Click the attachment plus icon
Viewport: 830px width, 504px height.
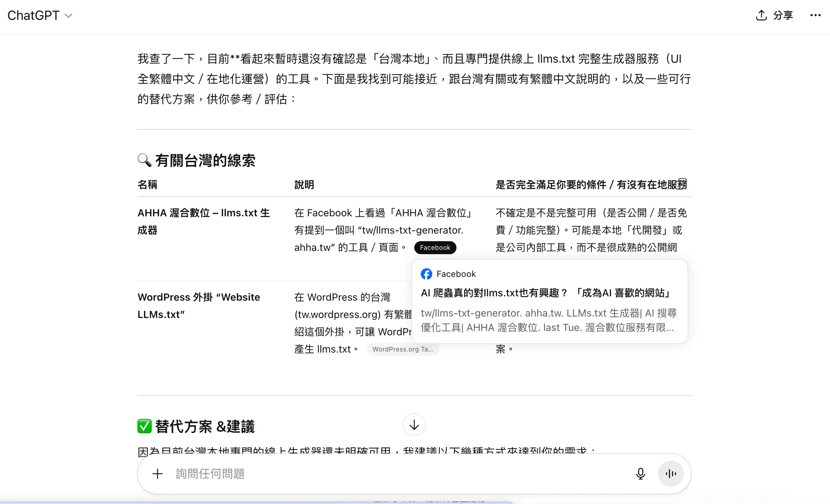[157, 474]
